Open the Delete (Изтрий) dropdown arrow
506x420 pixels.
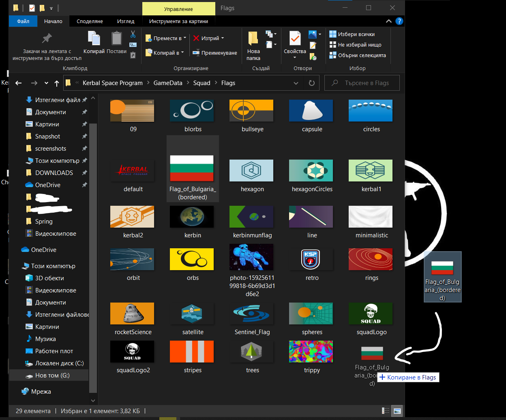[x=223, y=38]
